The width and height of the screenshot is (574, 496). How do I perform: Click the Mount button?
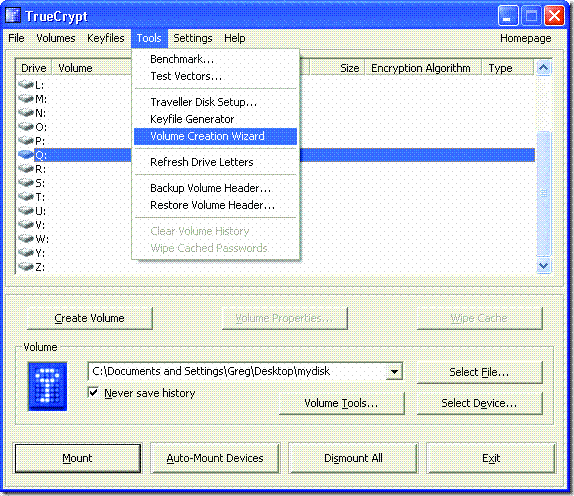coord(78,458)
